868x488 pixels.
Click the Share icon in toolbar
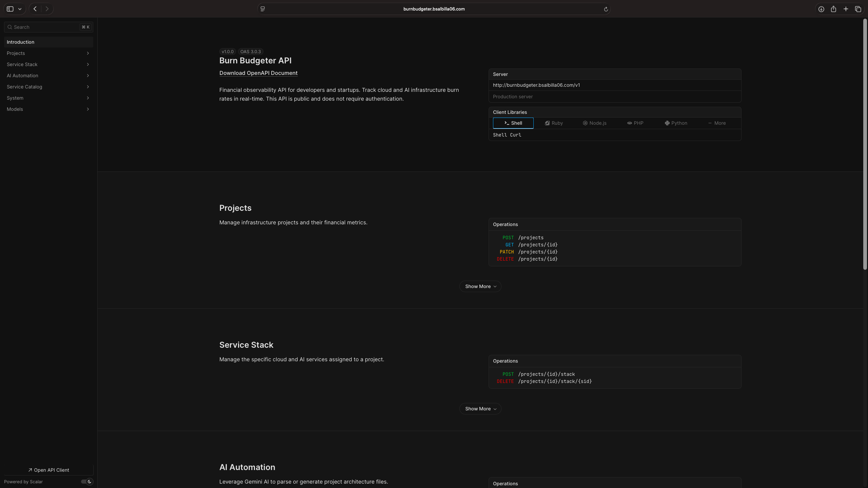(x=833, y=9)
